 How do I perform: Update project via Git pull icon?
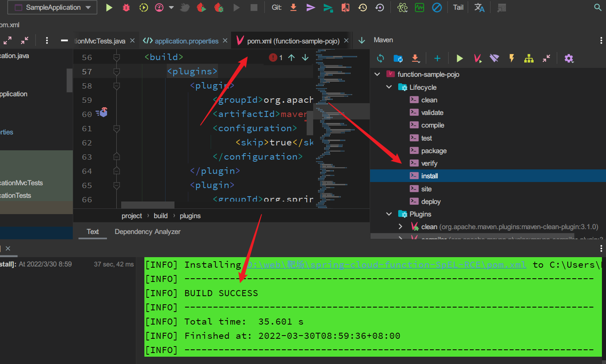point(293,7)
